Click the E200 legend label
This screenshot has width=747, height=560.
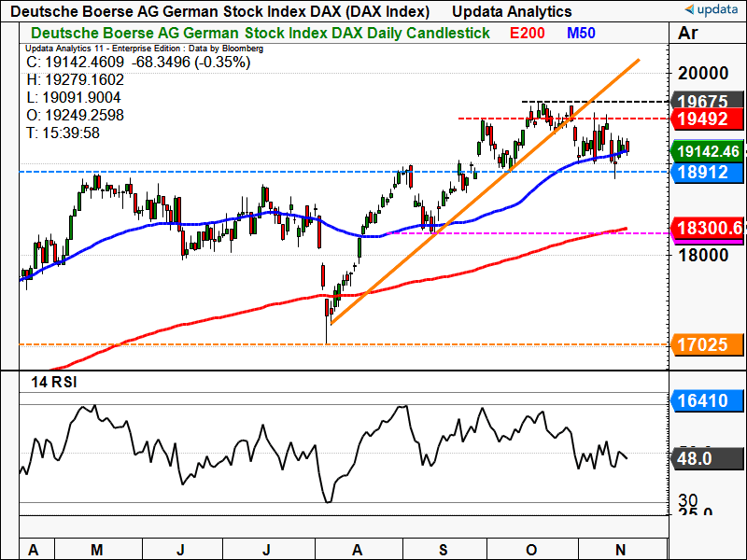527,33
